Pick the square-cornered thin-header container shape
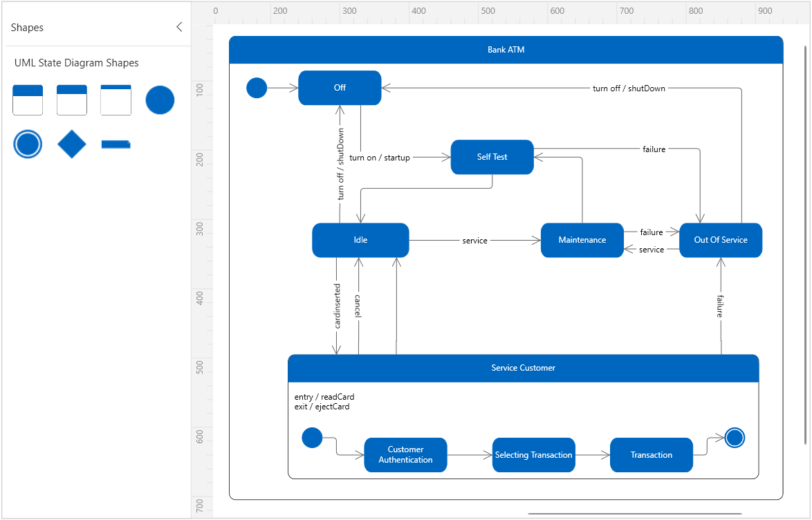This screenshot has width=812, height=520. (116, 100)
